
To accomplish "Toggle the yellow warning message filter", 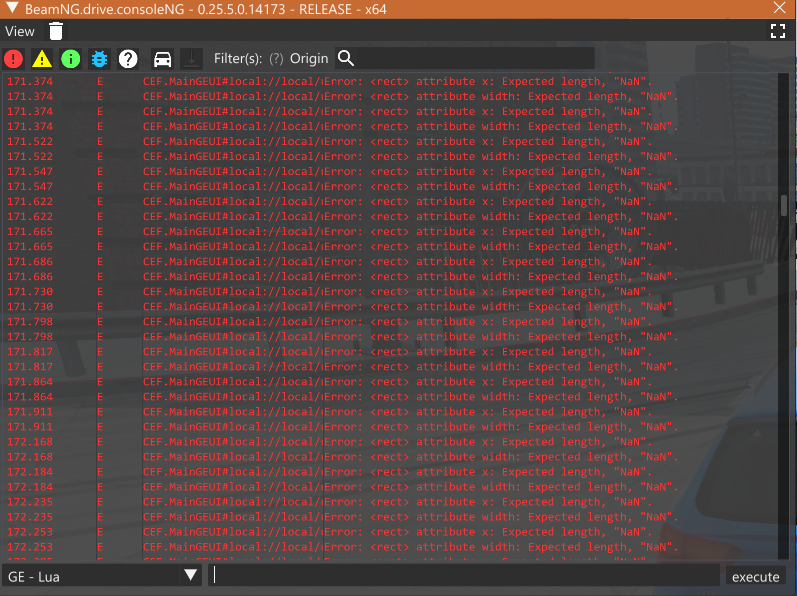I will [x=42, y=59].
